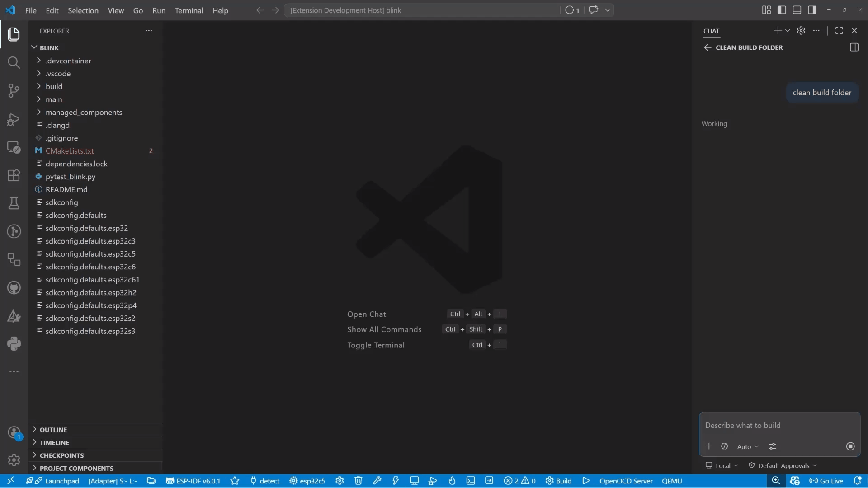
Task: Open the Default Approvals dropdown
Action: 783,466
